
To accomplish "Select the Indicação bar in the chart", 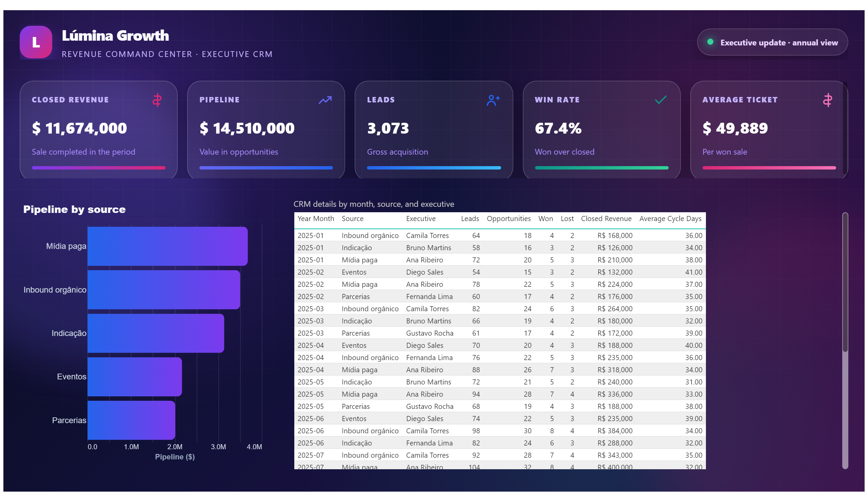I will click(156, 333).
